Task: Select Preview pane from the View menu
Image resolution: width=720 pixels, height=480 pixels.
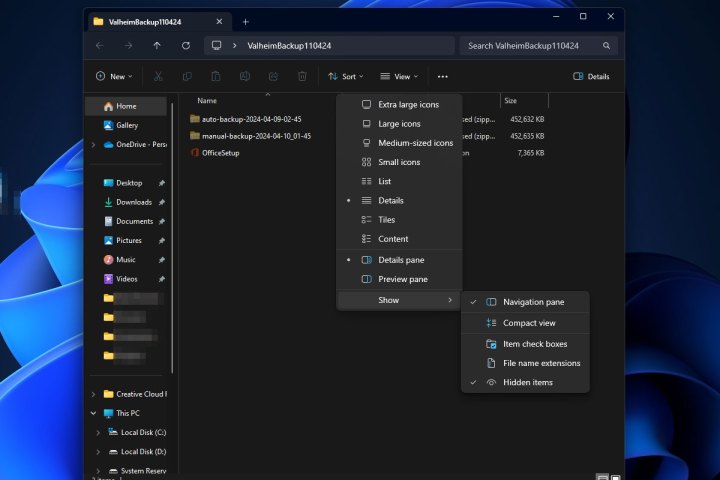Action: [402, 279]
